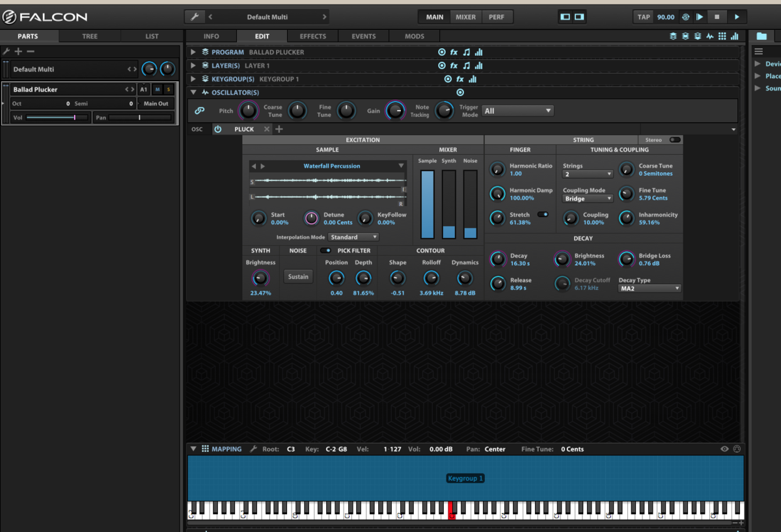Solo the Ballad Plucker part
The width and height of the screenshot is (781, 532).
coord(168,89)
